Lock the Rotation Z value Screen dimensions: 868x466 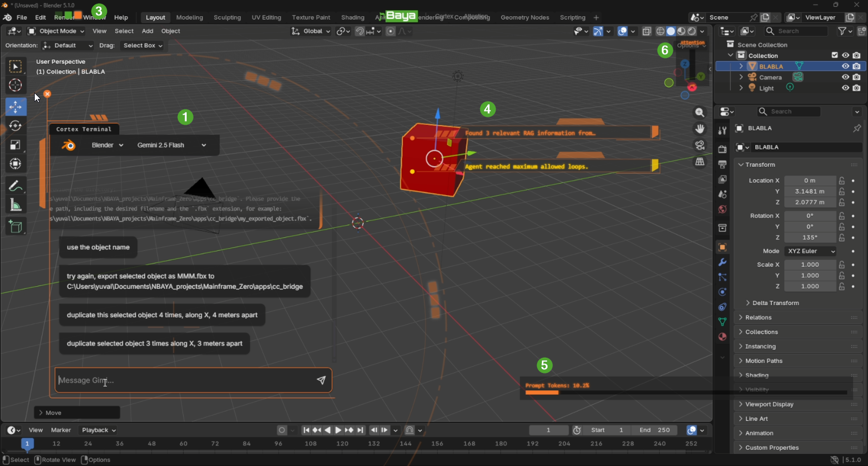point(842,237)
